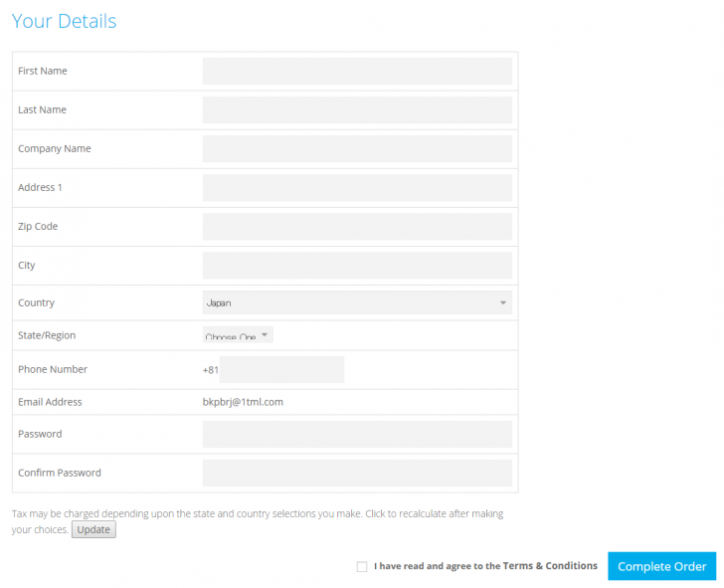Focus the Password input field
Screen dimensions: 724x588
coord(357,434)
